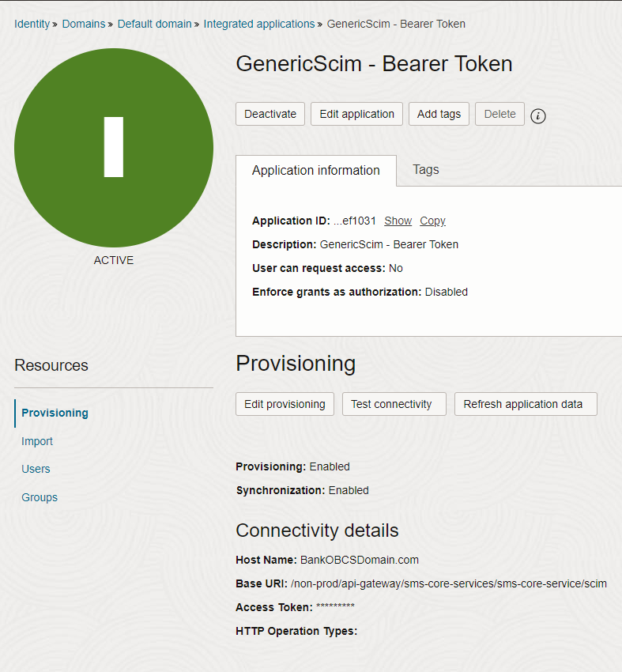Navigate to Identity breadcrumb

click(x=32, y=24)
